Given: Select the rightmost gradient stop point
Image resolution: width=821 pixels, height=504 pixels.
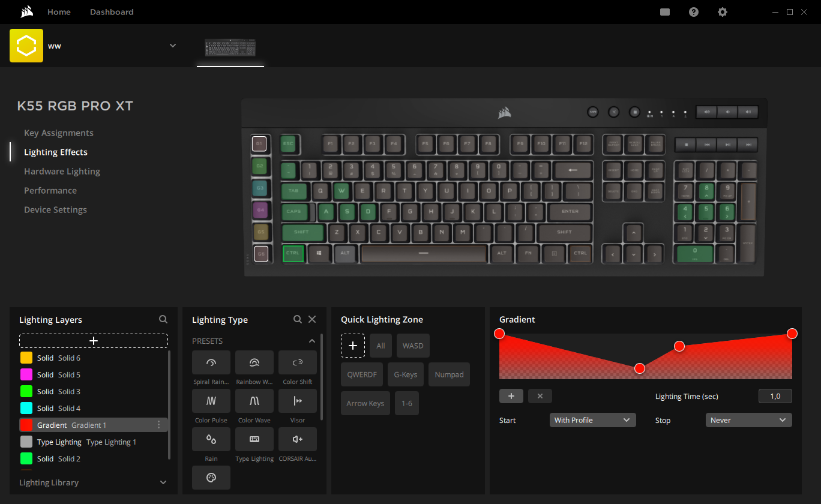Looking at the screenshot, I should click(792, 334).
